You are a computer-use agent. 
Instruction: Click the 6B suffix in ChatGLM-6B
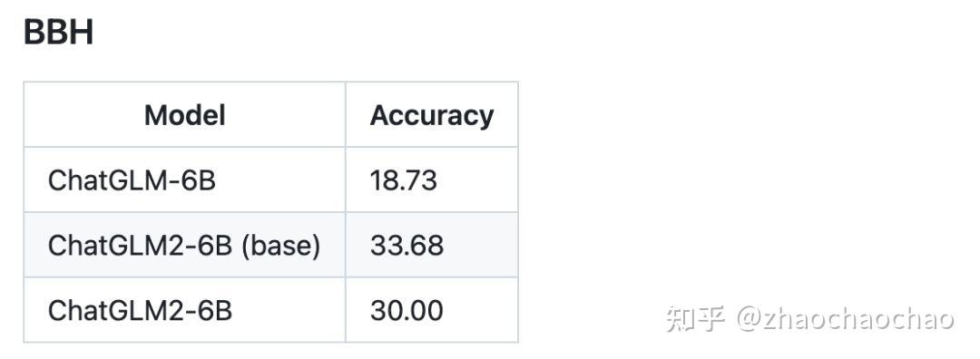tap(200, 180)
